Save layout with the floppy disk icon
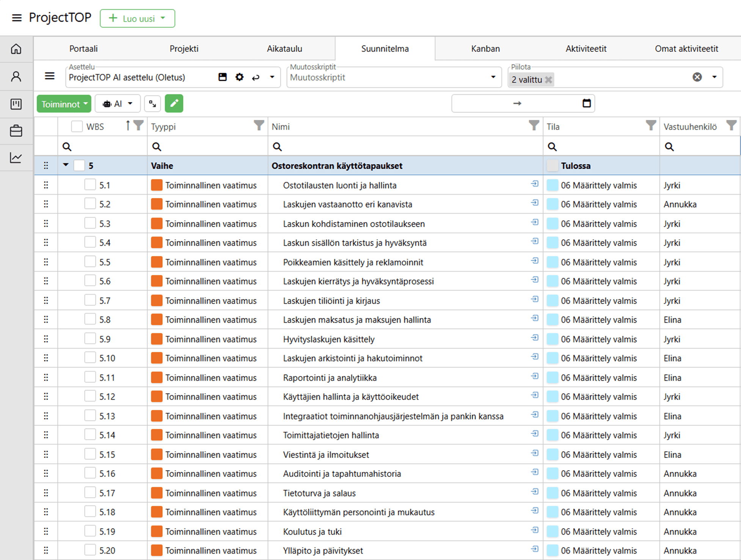741x560 pixels. [x=223, y=77]
